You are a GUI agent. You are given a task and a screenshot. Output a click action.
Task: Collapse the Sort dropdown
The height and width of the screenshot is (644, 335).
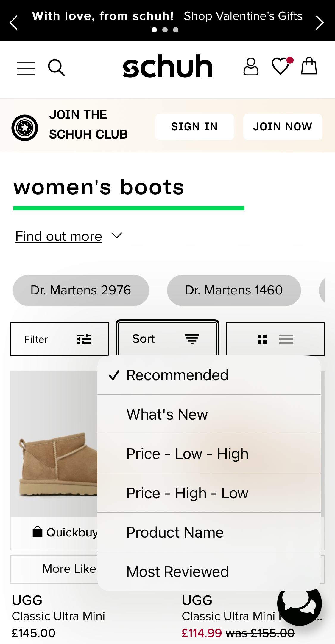pos(167,339)
